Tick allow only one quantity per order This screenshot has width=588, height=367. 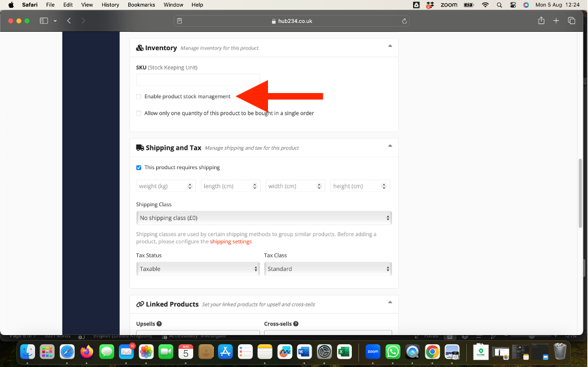coord(139,113)
